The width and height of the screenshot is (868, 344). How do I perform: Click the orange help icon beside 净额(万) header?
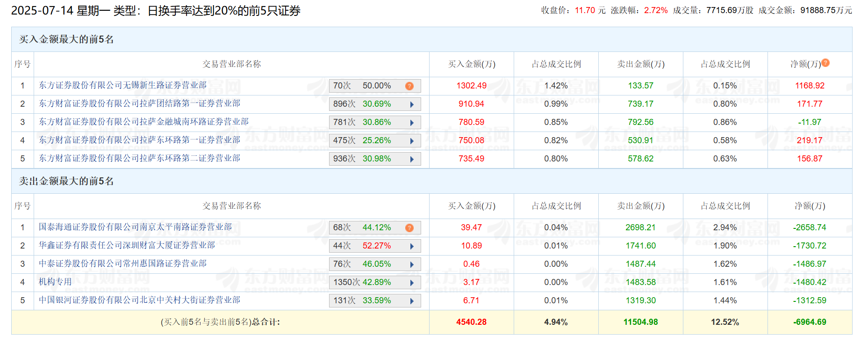tap(825, 63)
